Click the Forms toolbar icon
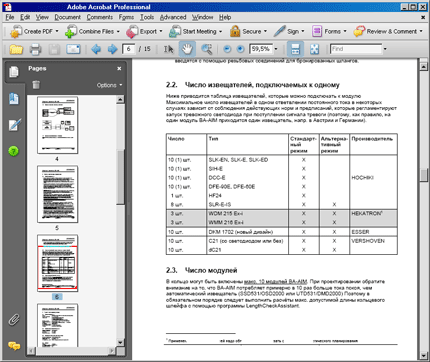 click(317, 31)
